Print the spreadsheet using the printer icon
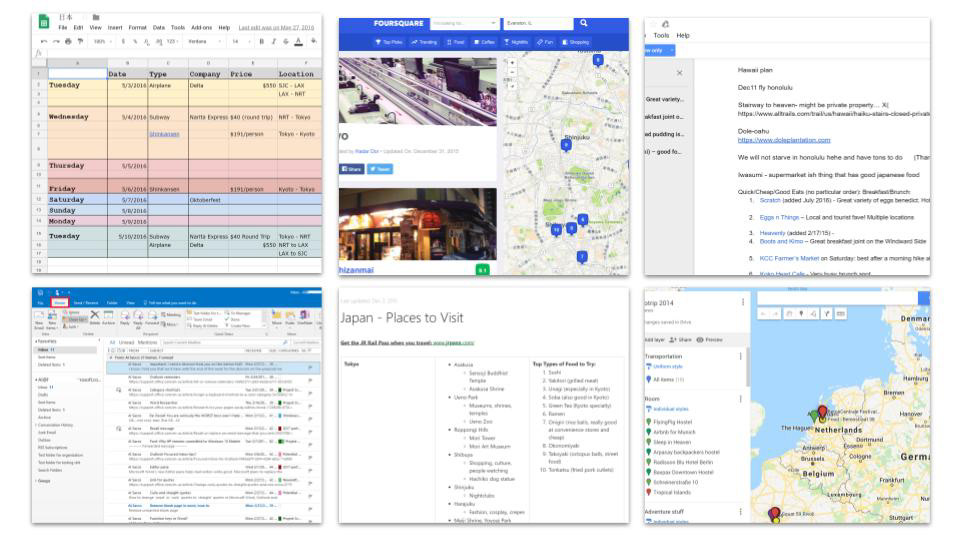This screenshot has width=960, height=540. pyautogui.click(x=68, y=42)
